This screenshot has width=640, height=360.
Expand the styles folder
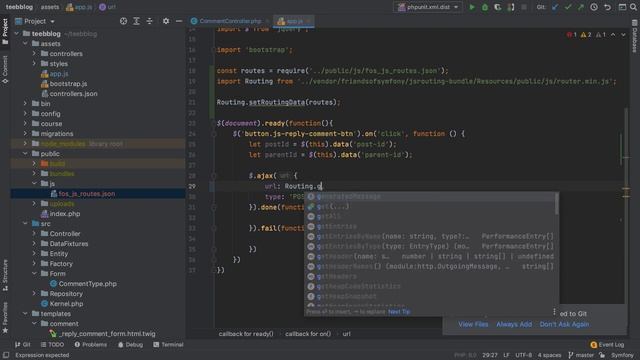34,64
